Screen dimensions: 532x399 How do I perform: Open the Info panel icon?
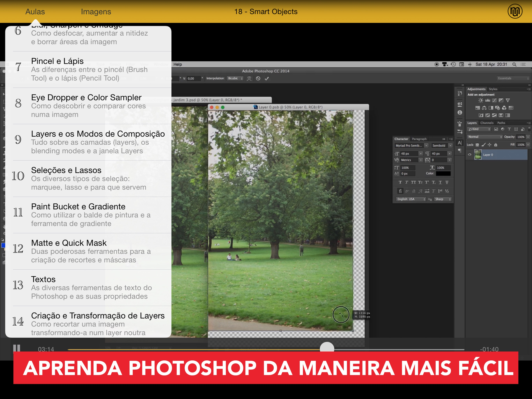coord(460,113)
